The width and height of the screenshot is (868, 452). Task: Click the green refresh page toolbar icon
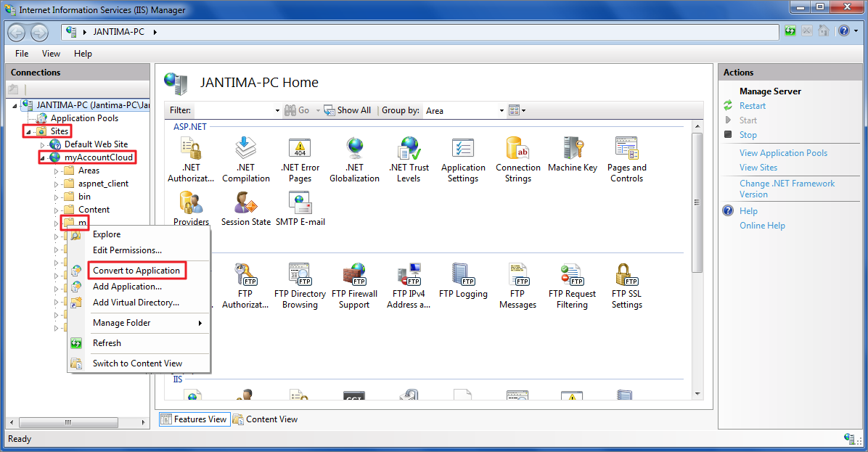(790, 31)
